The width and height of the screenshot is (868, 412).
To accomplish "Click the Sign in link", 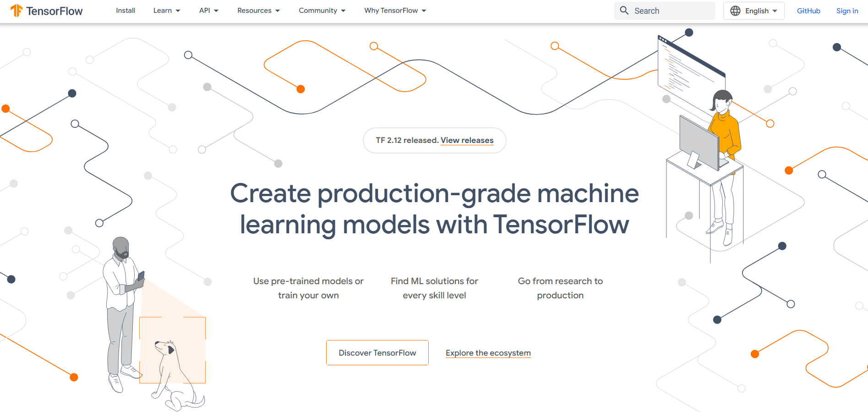I will click(847, 11).
